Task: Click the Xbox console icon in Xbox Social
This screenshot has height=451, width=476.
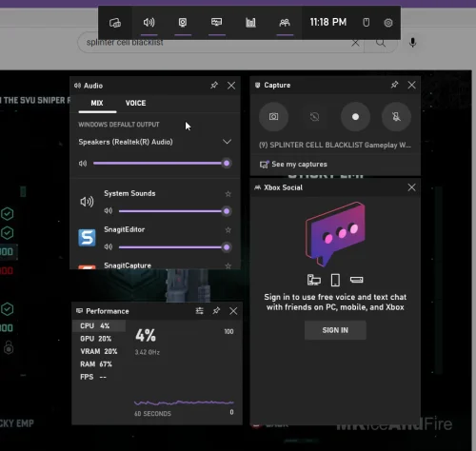Action: 356,280
